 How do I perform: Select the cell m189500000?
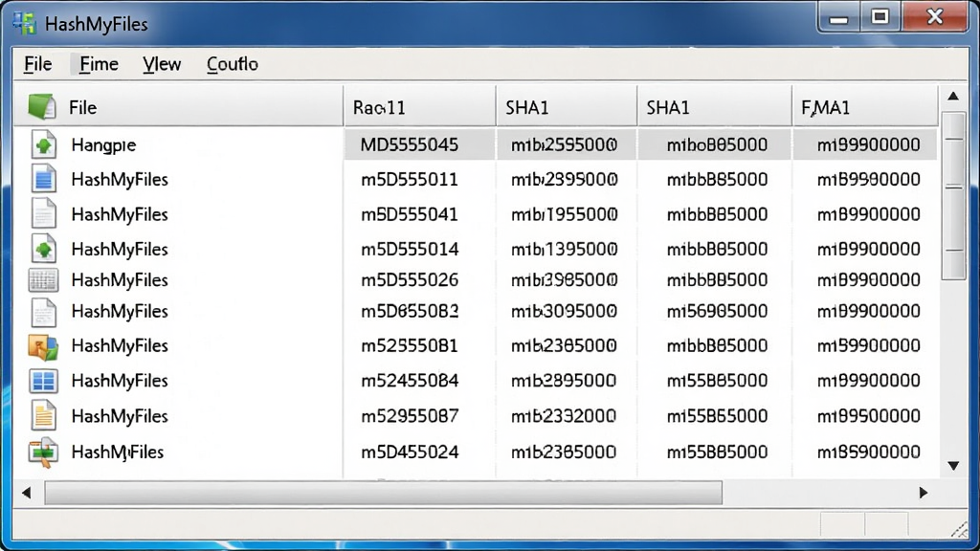pos(868,416)
